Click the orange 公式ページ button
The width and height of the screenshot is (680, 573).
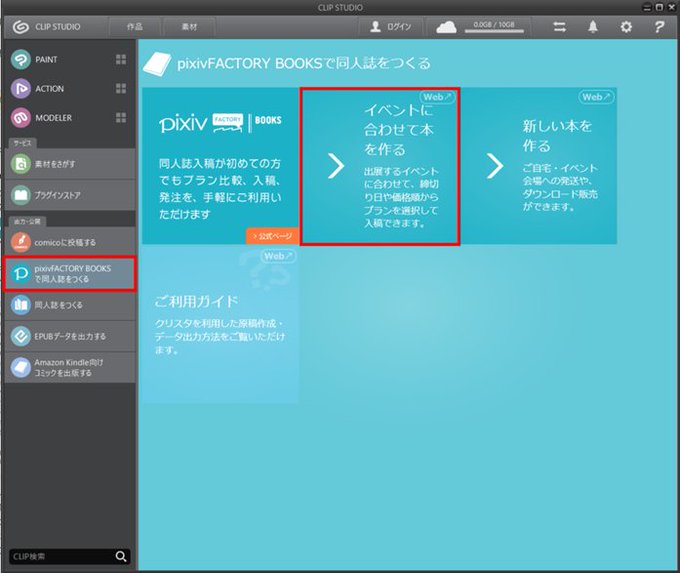[272, 236]
